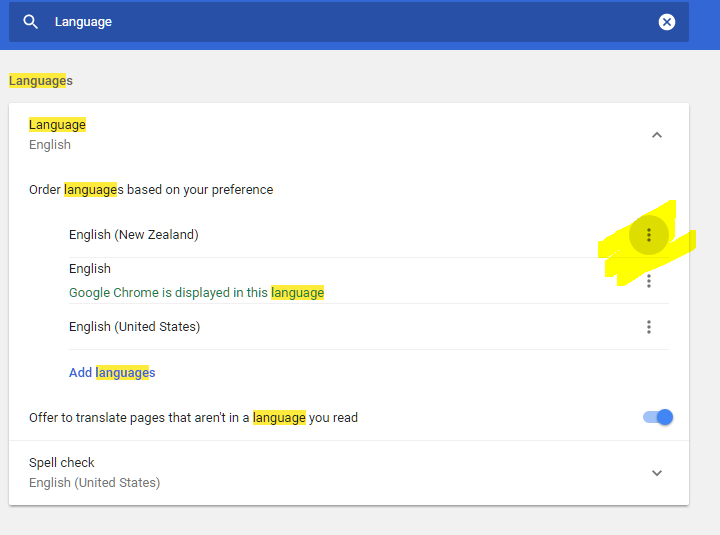
Task: Select English (United States) in the ordered language list
Action: coord(134,327)
